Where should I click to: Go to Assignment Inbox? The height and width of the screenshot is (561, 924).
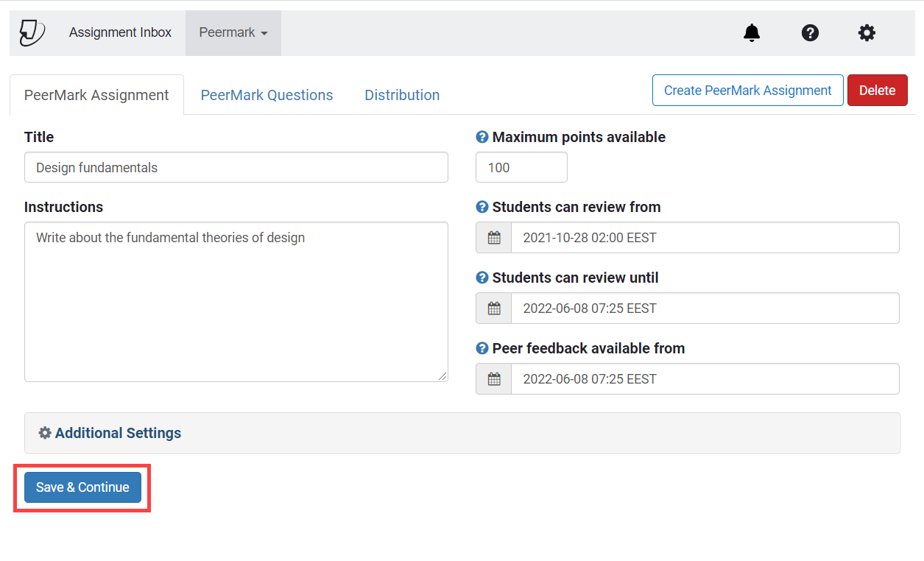click(120, 33)
